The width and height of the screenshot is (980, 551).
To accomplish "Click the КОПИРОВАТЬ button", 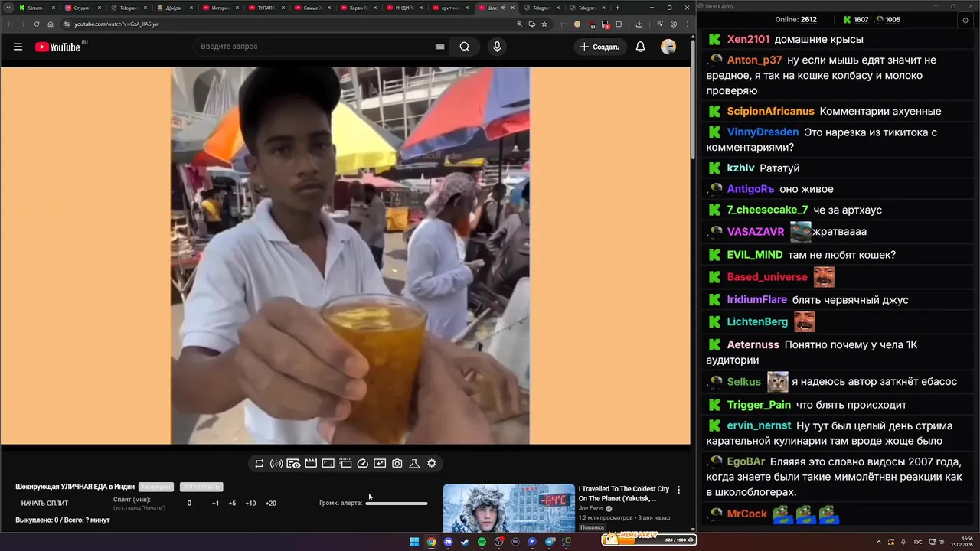I will click(201, 487).
